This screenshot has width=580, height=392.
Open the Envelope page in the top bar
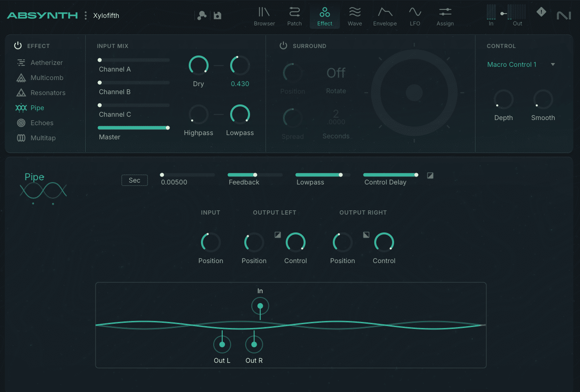pyautogui.click(x=385, y=16)
